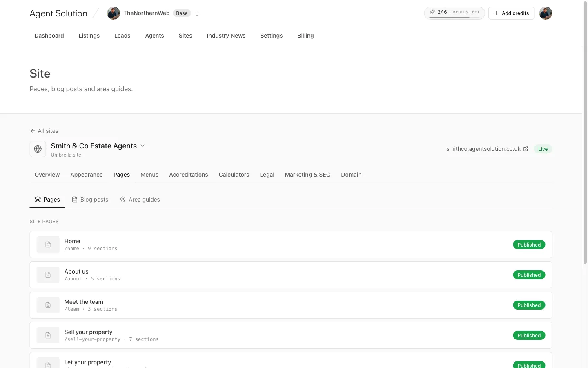
Task: Go to Listings in the top navigation
Action: coord(89,36)
